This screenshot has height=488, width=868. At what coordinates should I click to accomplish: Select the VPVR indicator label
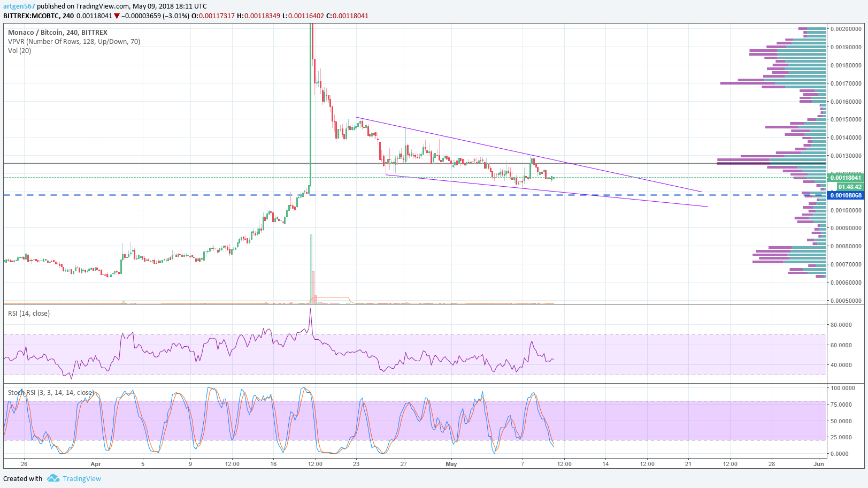click(x=74, y=42)
